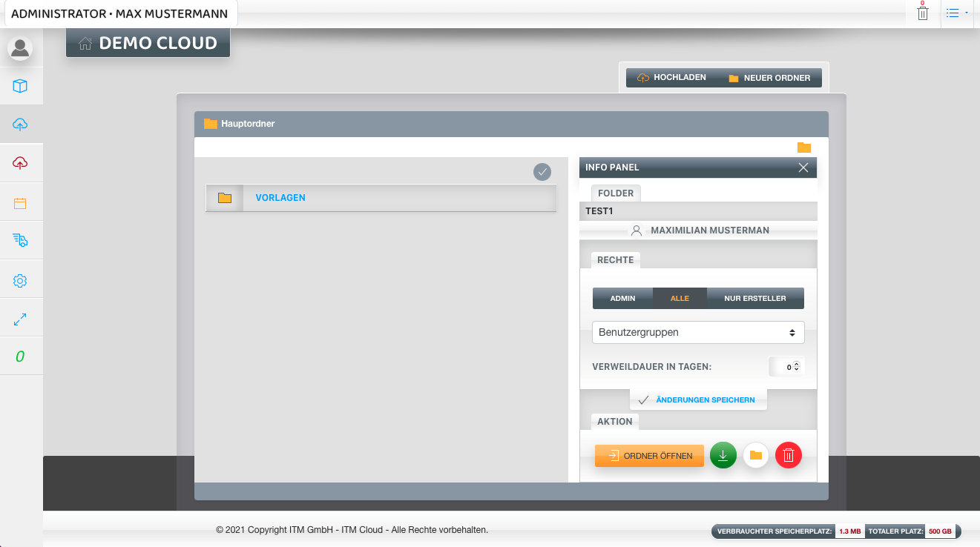The height and width of the screenshot is (547, 980).
Task: Select NUR ERSTELLER rights option
Action: tap(754, 299)
